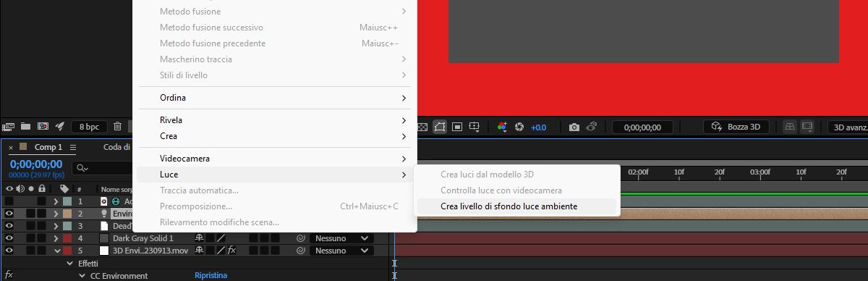
Task: Click the shy switch icon on Dark Gray Solid 1
Action: coord(200,238)
